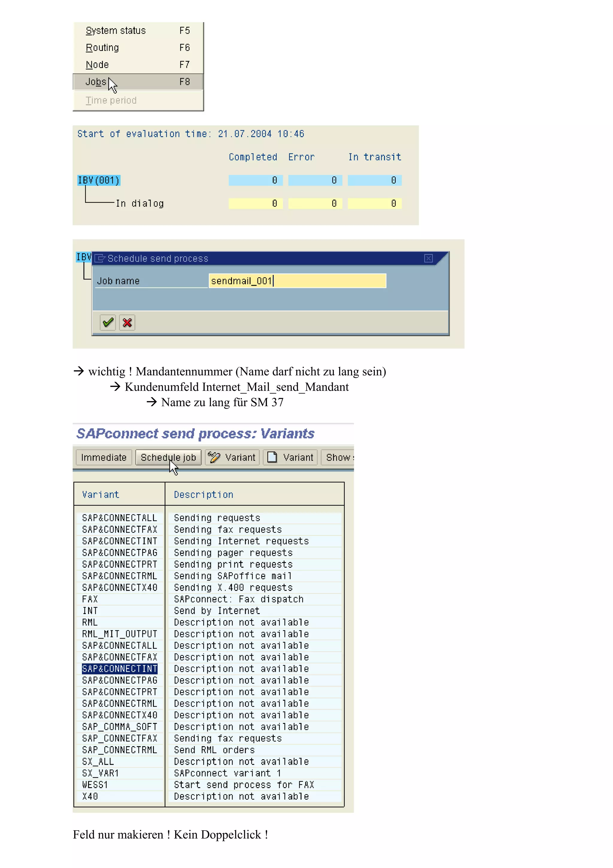Click the SAPconnect: Fax dispatch description
Image resolution: width=613 pixels, height=868 pixels.
239,599
